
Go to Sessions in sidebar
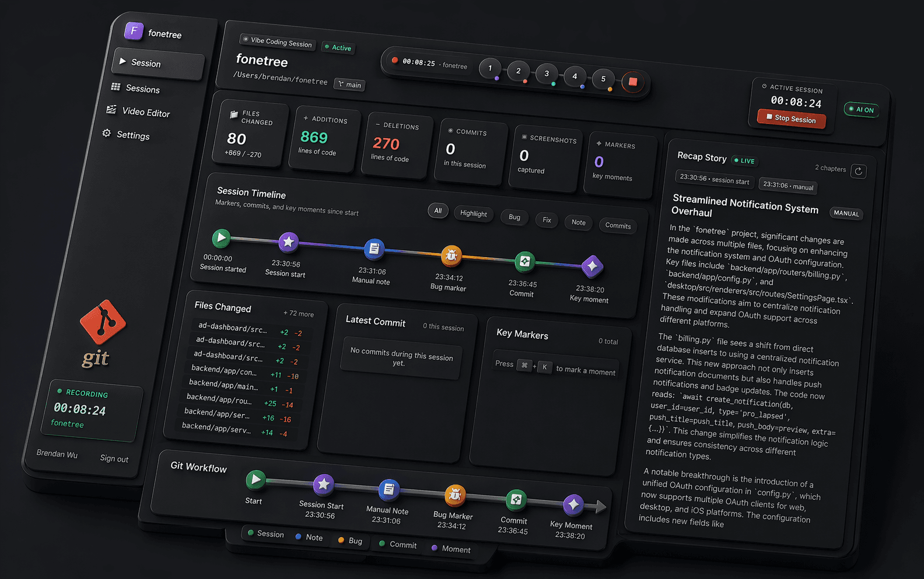pos(142,89)
